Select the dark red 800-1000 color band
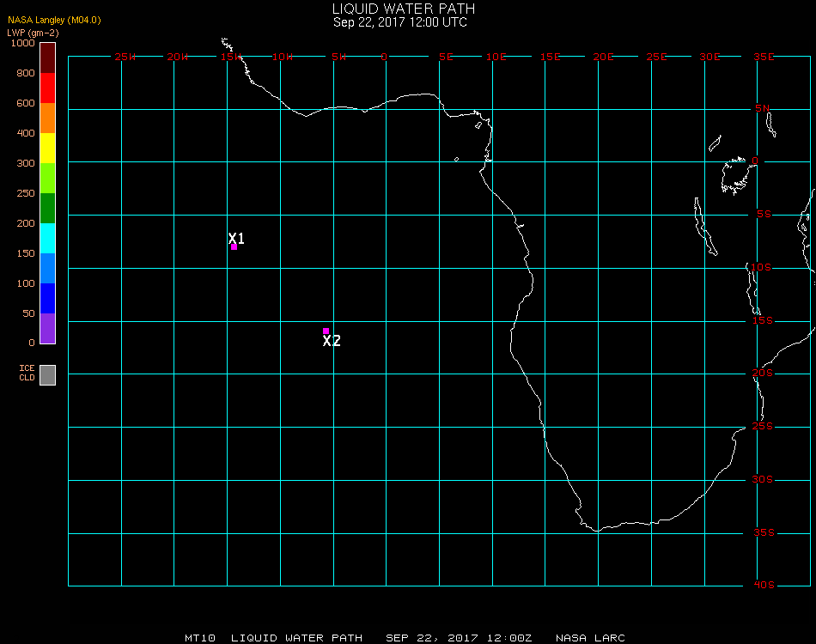 48,58
